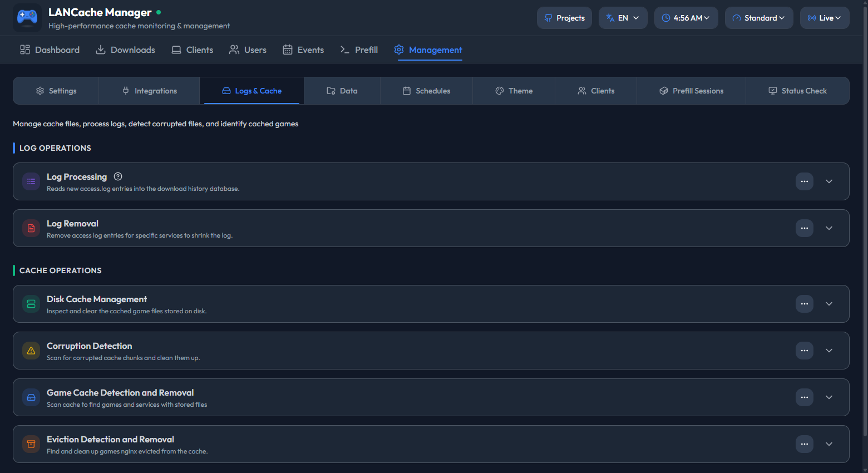The width and height of the screenshot is (868, 473).
Task: Open more options for Eviction Detection
Action: pos(805,444)
